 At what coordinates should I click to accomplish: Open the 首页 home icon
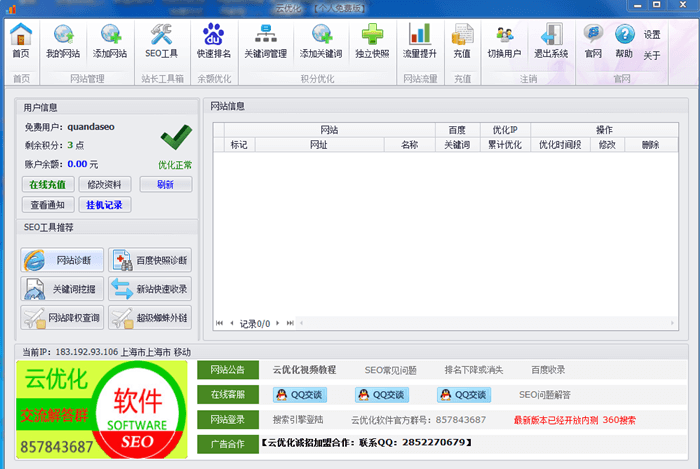(x=21, y=41)
